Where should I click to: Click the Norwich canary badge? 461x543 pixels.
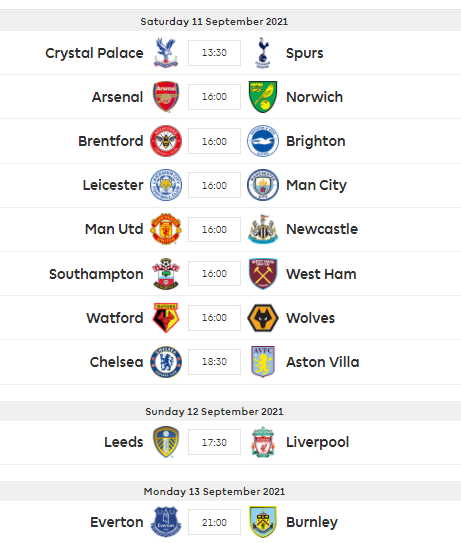click(x=263, y=97)
